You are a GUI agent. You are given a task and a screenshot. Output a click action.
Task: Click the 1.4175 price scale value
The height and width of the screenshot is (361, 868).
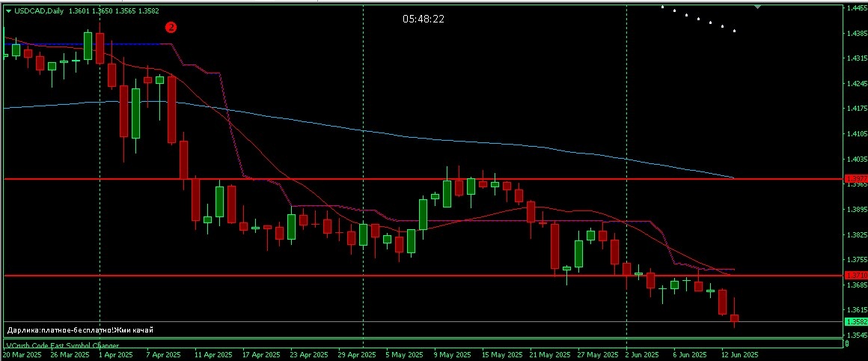coord(856,109)
